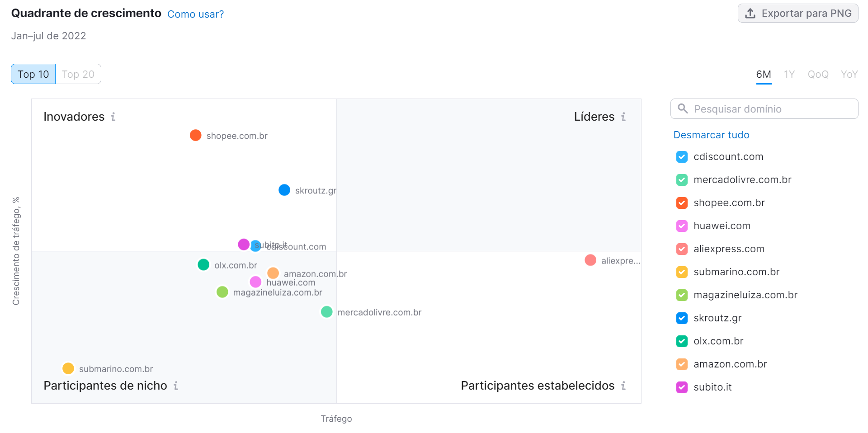
Task: Click the mercadolivre.com.br chart label
Action: point(379,312)
